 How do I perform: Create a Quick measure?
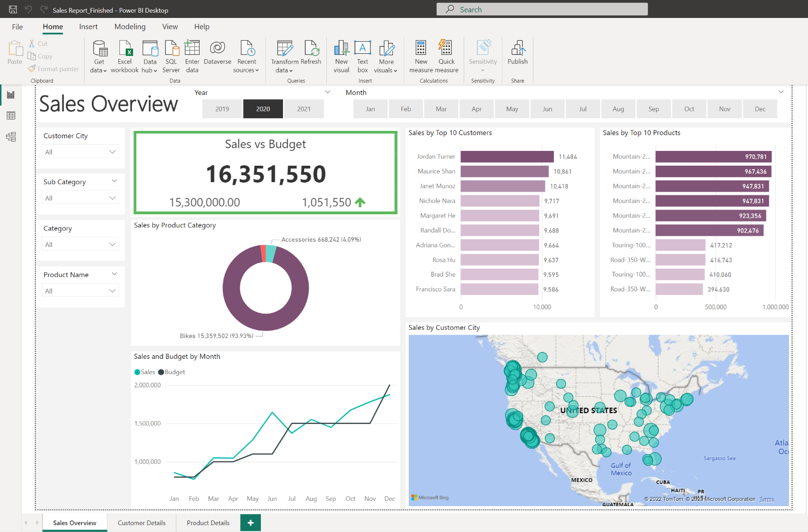tap(446, 55)
